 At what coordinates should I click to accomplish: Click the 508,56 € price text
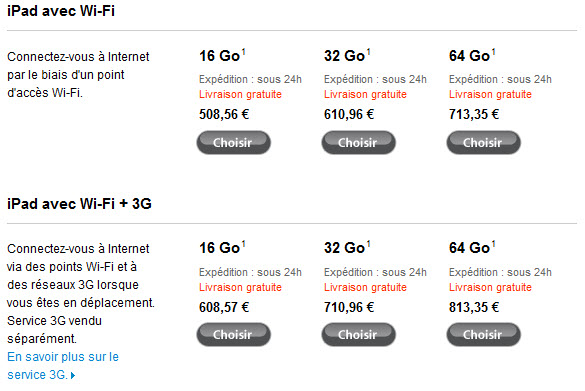coord(224,114)
